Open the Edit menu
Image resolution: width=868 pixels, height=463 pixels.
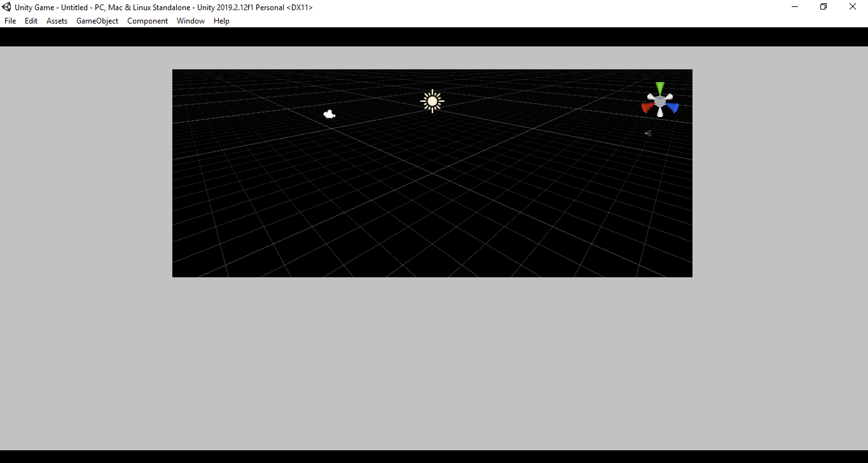31,21
